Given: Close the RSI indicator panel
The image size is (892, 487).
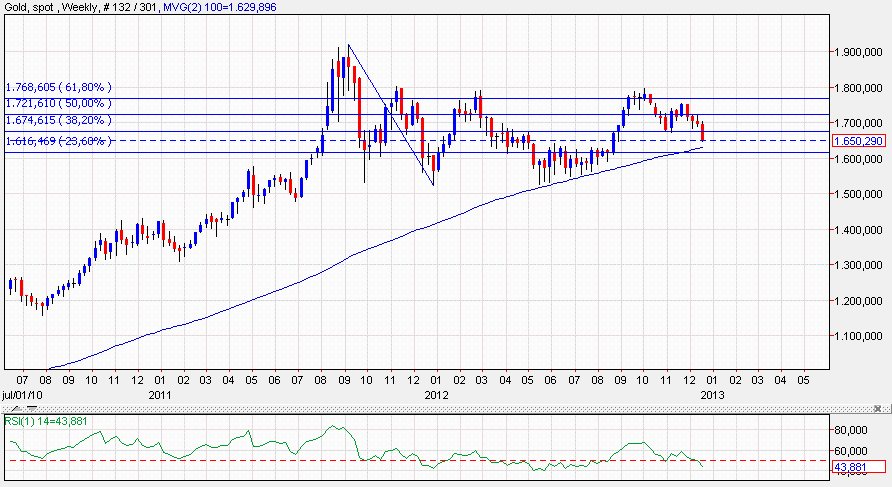Looking at the screenshot, I should [879, 408].
